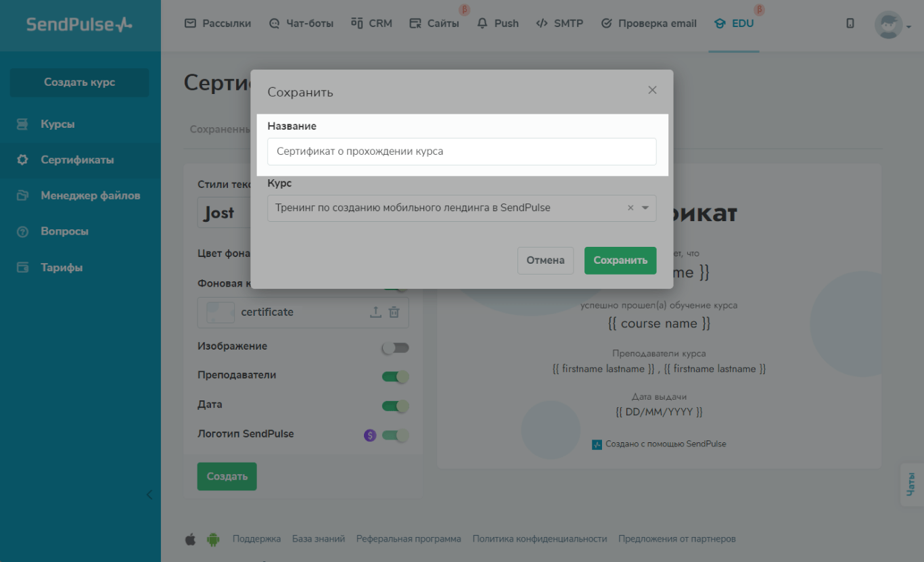Open Проверка email section
This screenshot has height=562, width=924.
pyautogui.click(x=649, y=23)
